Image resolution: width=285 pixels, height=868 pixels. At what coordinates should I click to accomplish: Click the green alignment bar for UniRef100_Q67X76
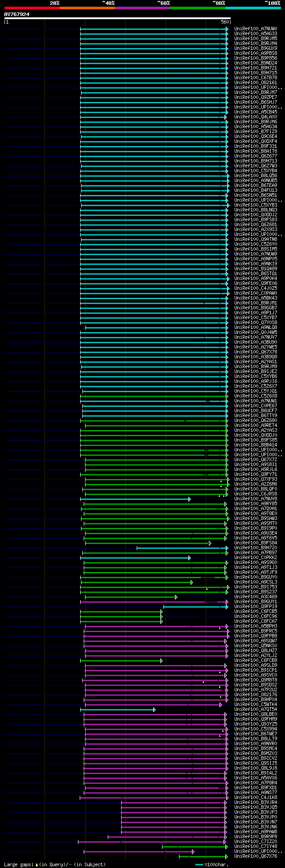204,856
